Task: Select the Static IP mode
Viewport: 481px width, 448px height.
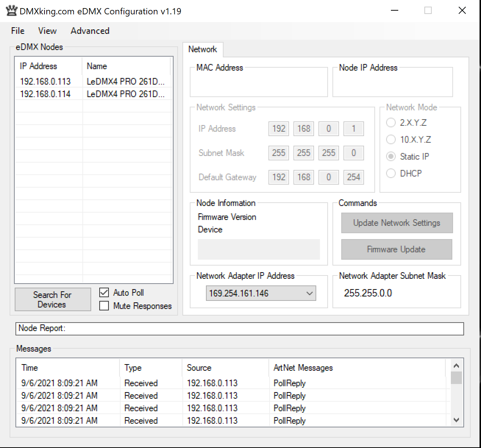Action: [391, 156]
